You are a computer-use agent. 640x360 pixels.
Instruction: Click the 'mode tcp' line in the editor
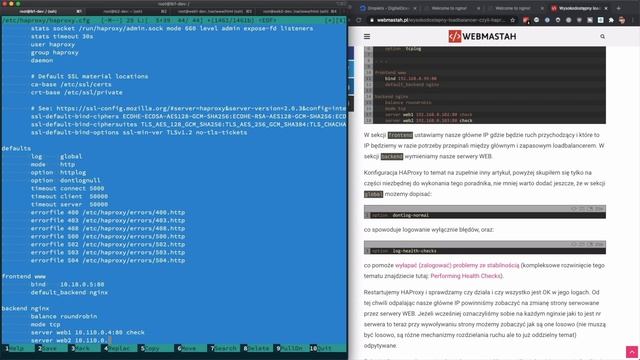(45, 324)
